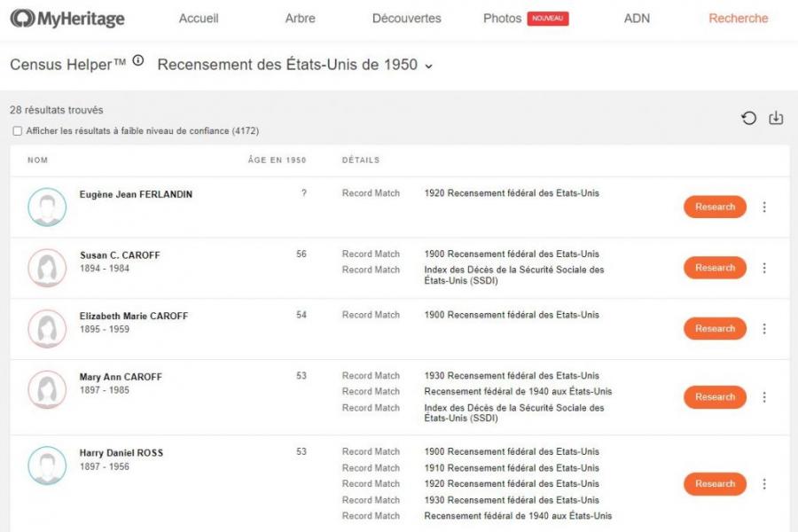
Task: Click age 56 in Susan's row
Action: coord(301,254)
